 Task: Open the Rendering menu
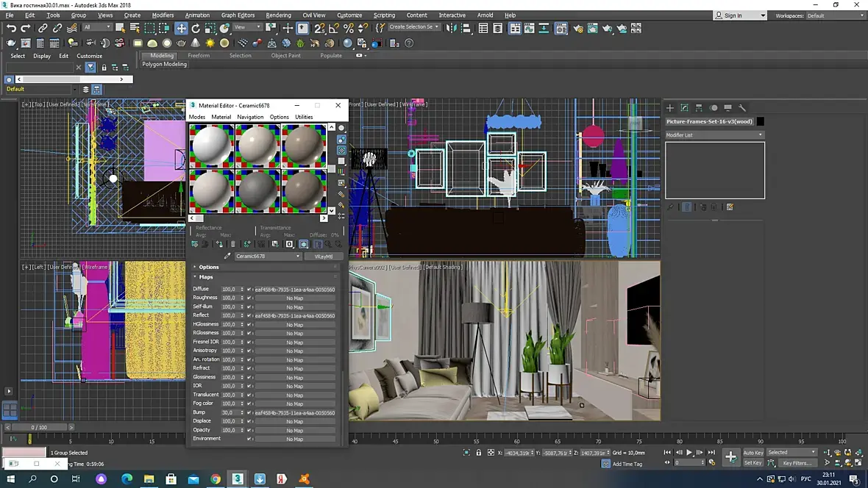pyautogui.click(x=278, y=15)
